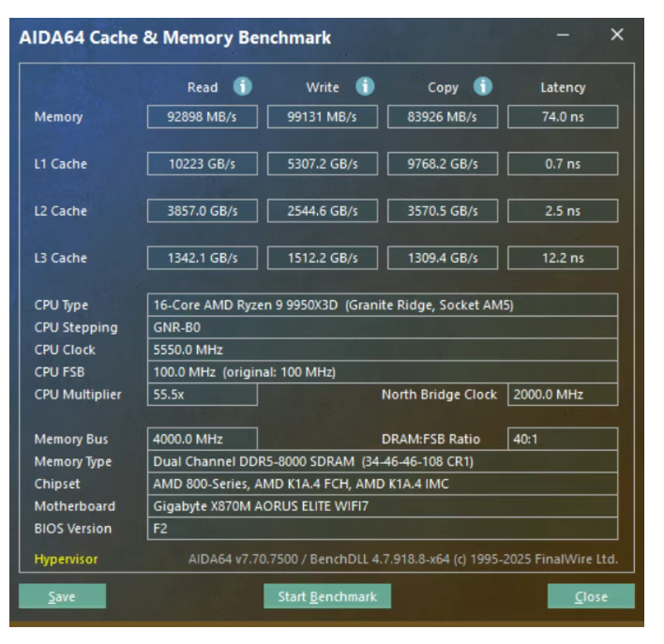
Task: Click CPU Clock value 5550.0 MHz
Action: pyautogui.click(x=383, y=350)
